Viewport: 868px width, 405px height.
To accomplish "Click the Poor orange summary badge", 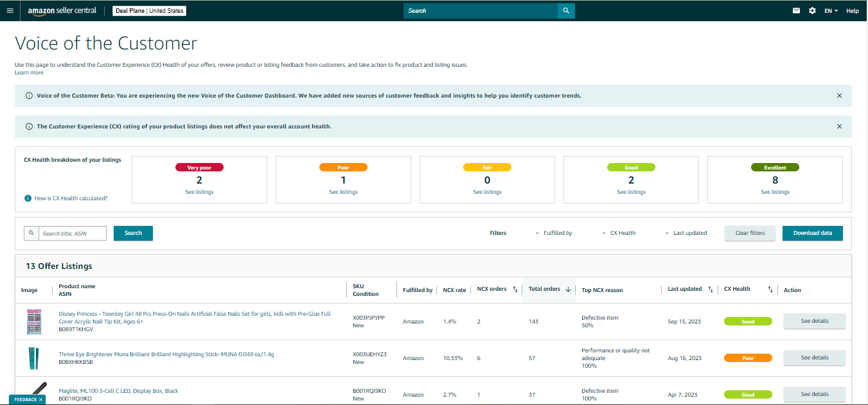I will [343, 168].
